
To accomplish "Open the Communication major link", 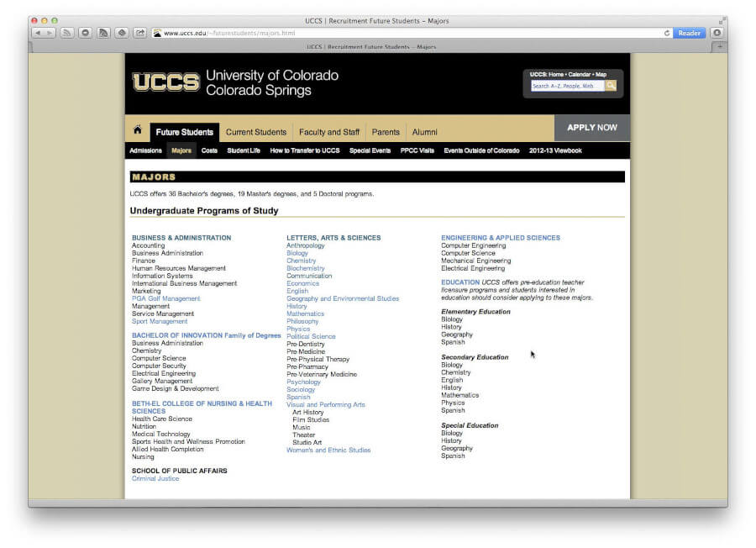I will pos(309,276).
